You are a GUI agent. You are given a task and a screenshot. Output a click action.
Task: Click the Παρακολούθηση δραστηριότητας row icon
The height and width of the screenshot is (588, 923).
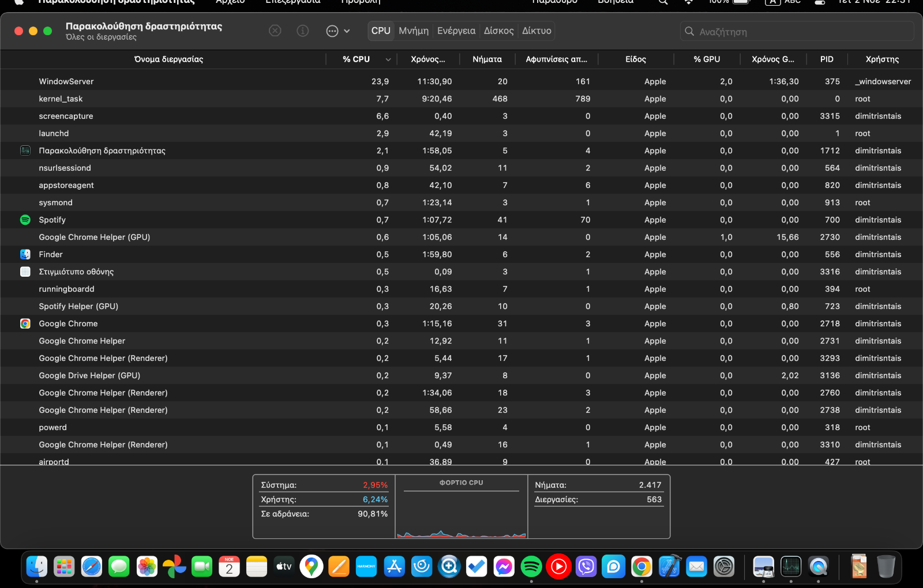tap(25, 150)
